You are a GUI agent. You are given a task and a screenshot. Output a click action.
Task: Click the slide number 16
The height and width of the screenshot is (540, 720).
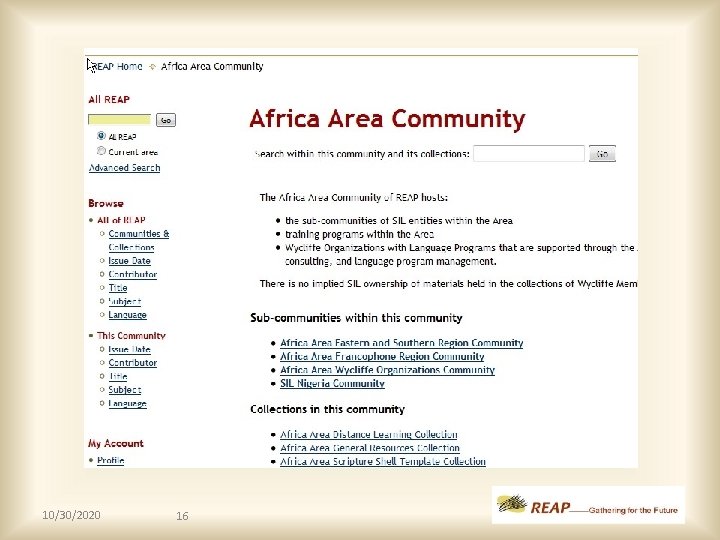[x=182, y=516]
